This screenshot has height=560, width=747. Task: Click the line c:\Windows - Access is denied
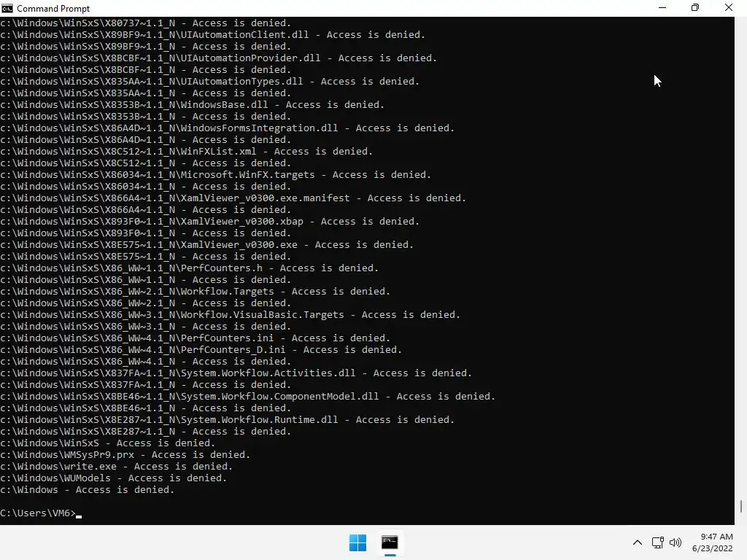coord(88,490)
